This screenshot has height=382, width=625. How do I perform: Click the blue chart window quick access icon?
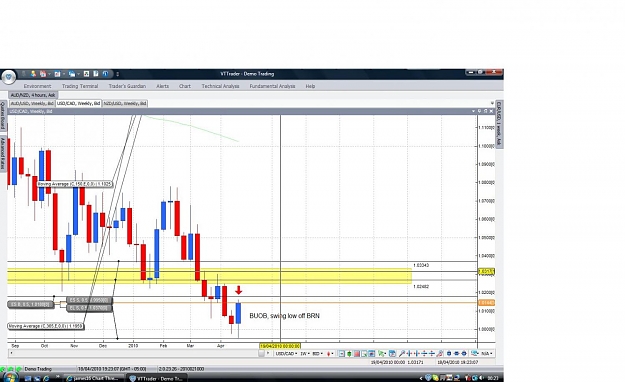57,74
